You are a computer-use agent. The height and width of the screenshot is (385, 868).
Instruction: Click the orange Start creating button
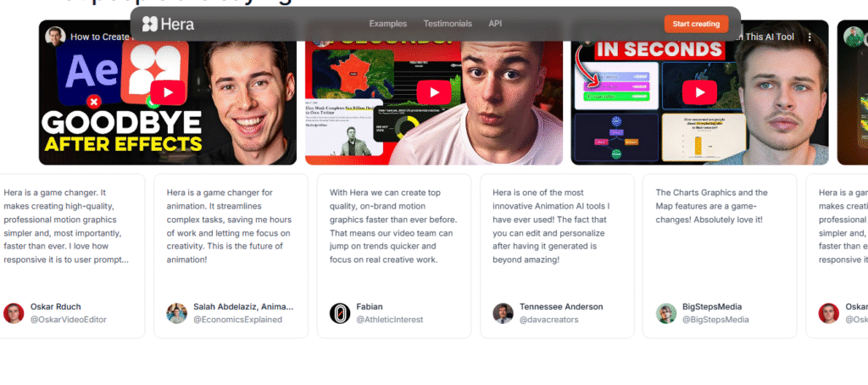point(695,24)
